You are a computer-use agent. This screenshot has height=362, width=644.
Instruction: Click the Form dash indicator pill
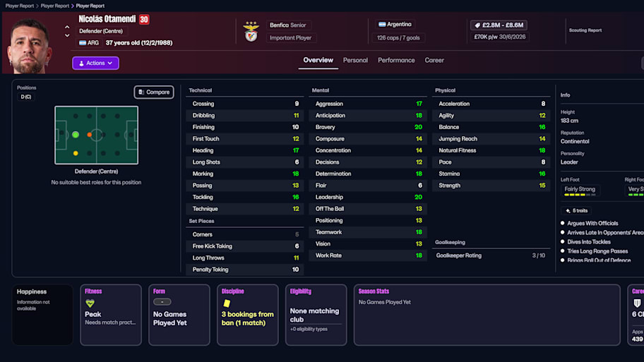(162, 302)
